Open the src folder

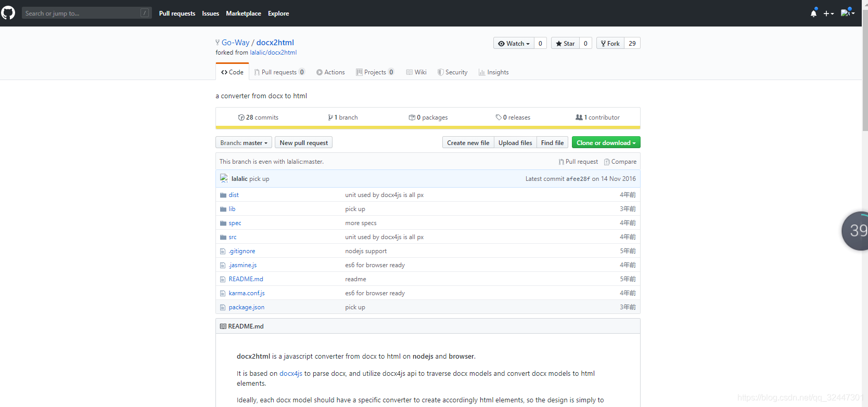(233, 237)
